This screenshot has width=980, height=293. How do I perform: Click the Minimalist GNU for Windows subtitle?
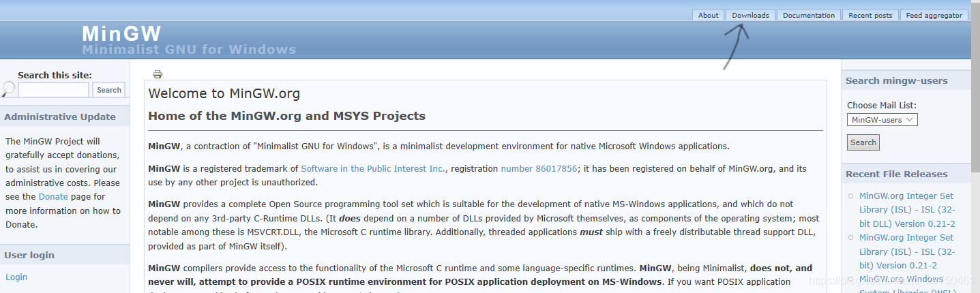pyautogui.click(x=189, y=50)
